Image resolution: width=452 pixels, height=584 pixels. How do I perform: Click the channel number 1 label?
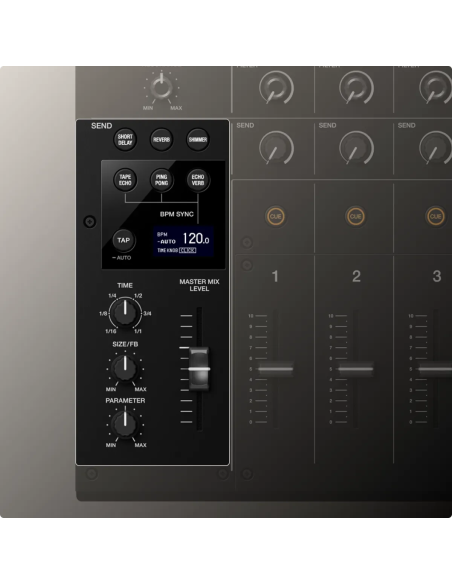tap(275, 276)
